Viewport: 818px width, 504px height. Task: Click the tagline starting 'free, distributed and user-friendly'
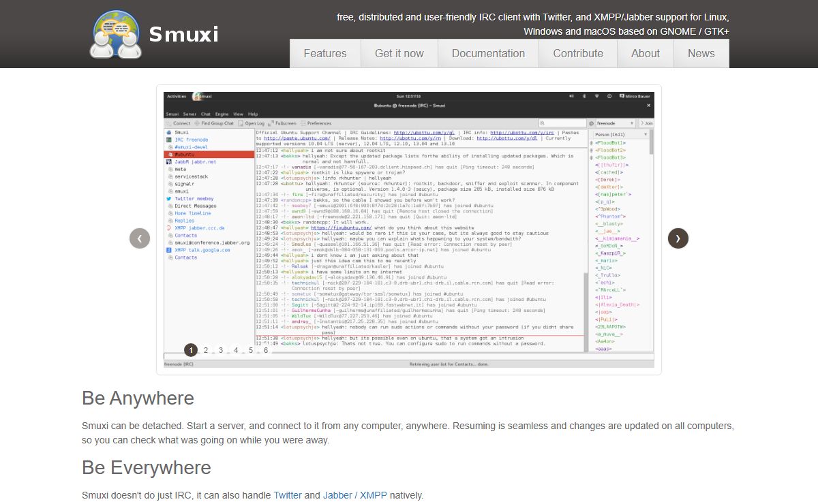[x=533, y=24]
